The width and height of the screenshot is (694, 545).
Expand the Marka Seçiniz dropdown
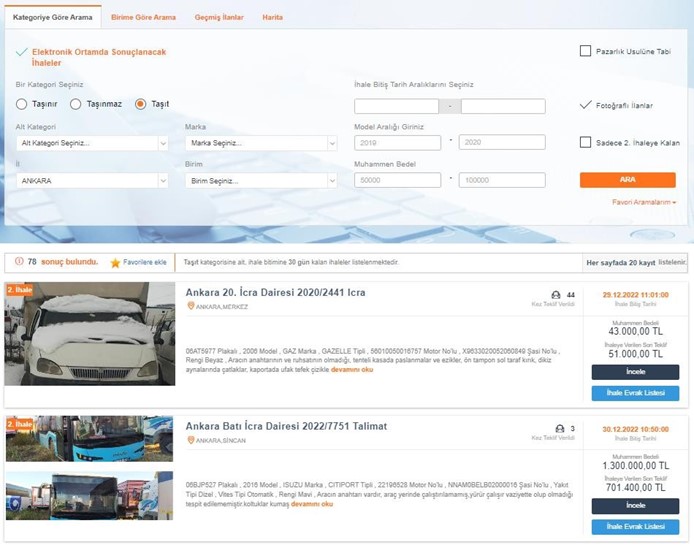(x=260, y=143)
